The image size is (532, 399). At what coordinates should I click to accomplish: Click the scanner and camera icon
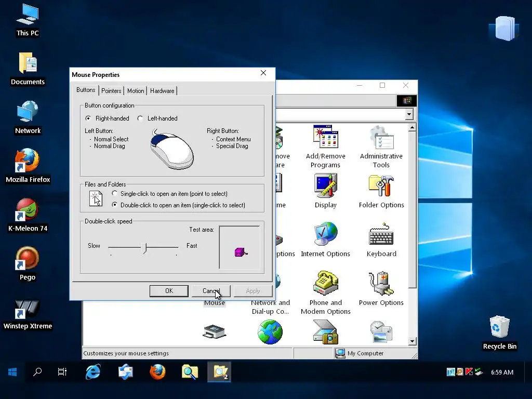(x=325, y=332)
